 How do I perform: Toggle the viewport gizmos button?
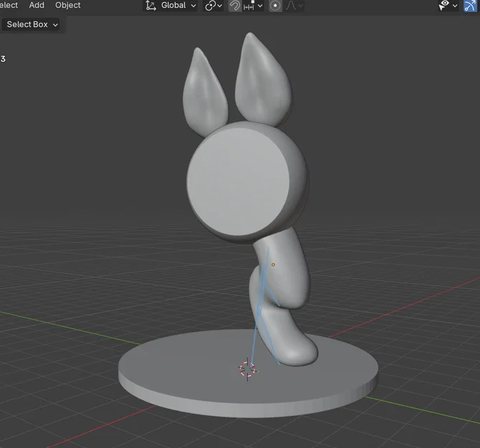(470, 6)
